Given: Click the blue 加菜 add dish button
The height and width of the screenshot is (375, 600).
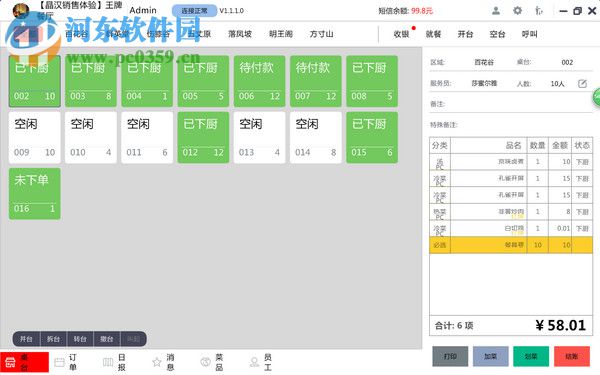Looking at the screenshot, I should [x=491, y=356].
